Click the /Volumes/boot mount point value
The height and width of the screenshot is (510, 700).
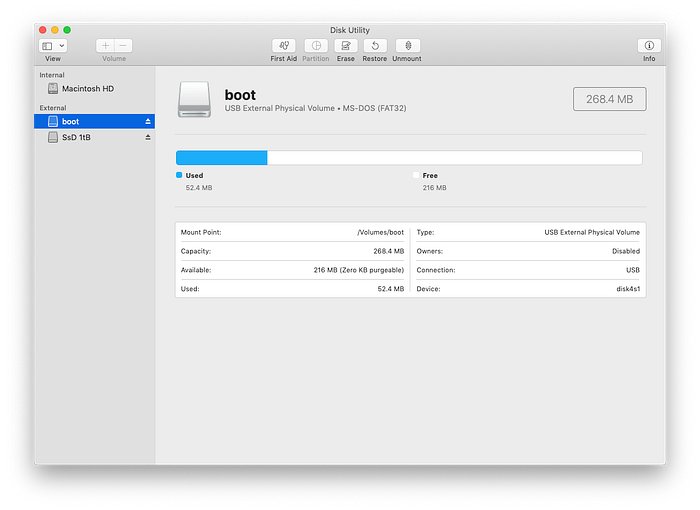[x=380, y=232]
